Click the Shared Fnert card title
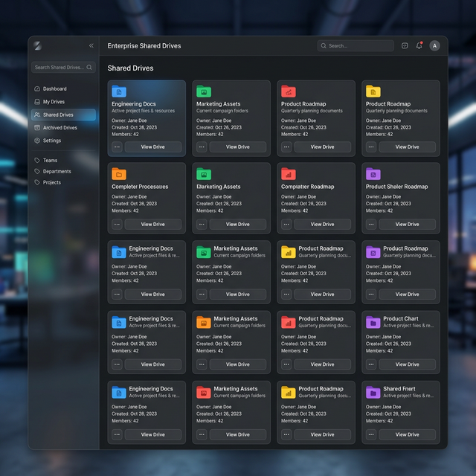 [x=399, y=389]
